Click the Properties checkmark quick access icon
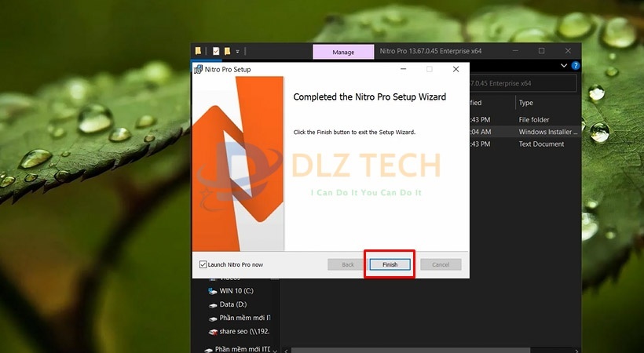This screenshot has height=353, width=644. click(x=216, y=51)
